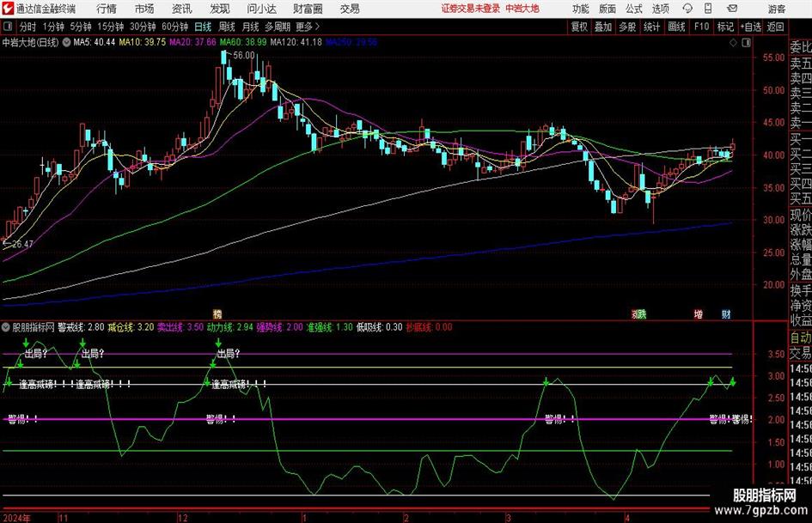Open the 版面 menu
The width and height of the screenshot is (812, 523).
click(607, 9)
